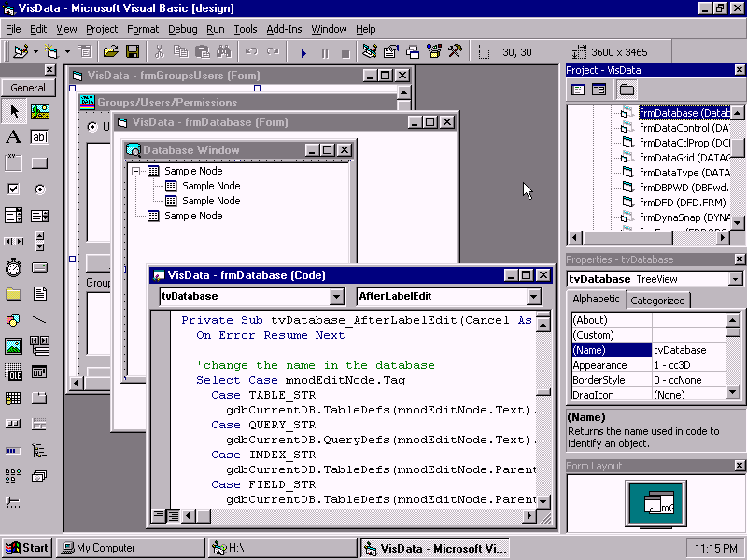Select the DirListBox folder tool

click(x=14, y=293)
